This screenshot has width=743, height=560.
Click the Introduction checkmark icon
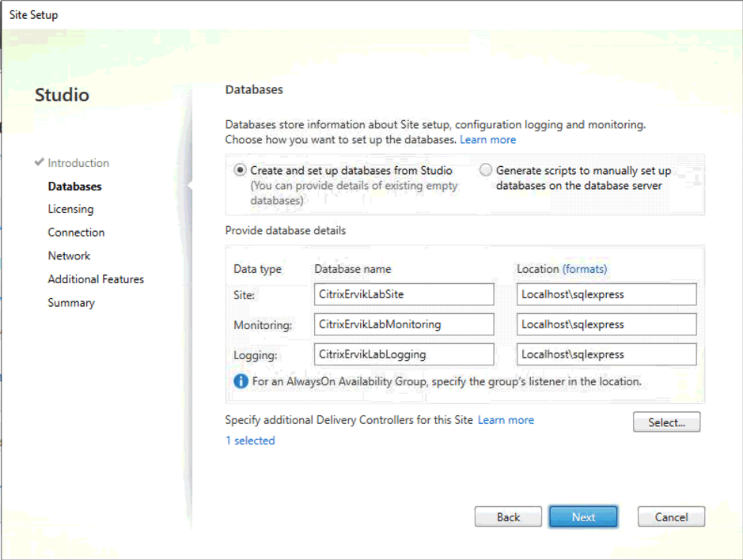click(x=40, y=162)
